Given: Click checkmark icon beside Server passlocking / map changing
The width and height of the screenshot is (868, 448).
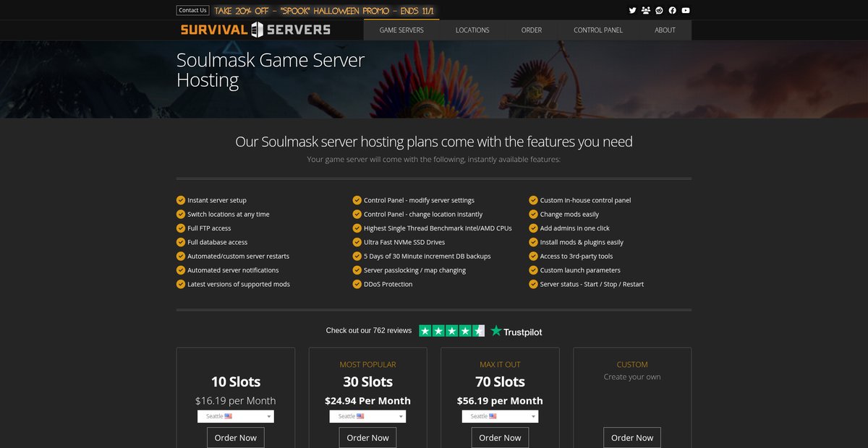Looking at the screenshot, I should pos(357,270).
